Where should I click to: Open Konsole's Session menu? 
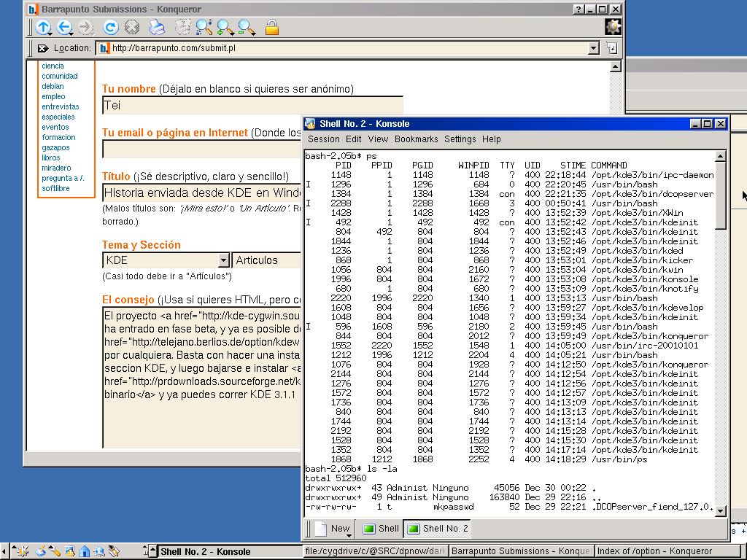(x=323, y=139)
